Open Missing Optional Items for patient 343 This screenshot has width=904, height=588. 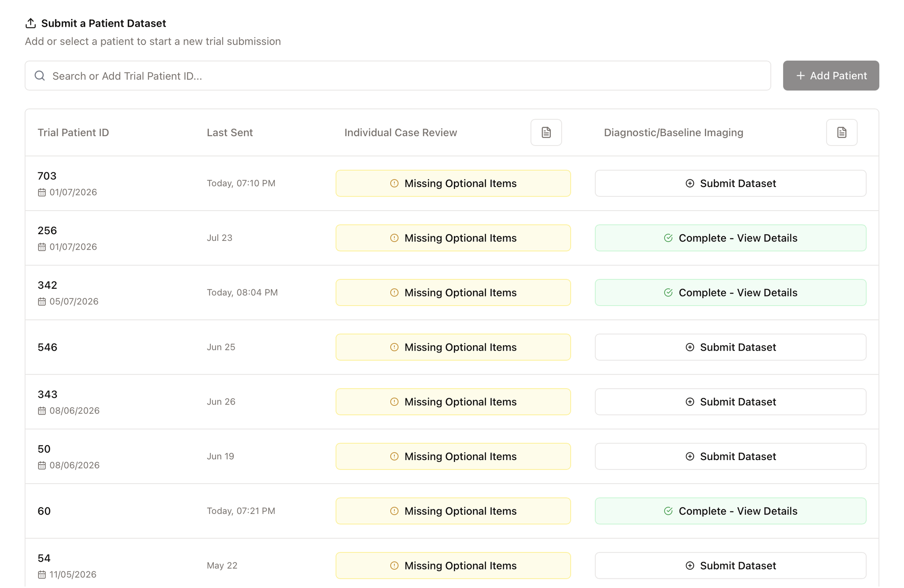click(453, 402)
